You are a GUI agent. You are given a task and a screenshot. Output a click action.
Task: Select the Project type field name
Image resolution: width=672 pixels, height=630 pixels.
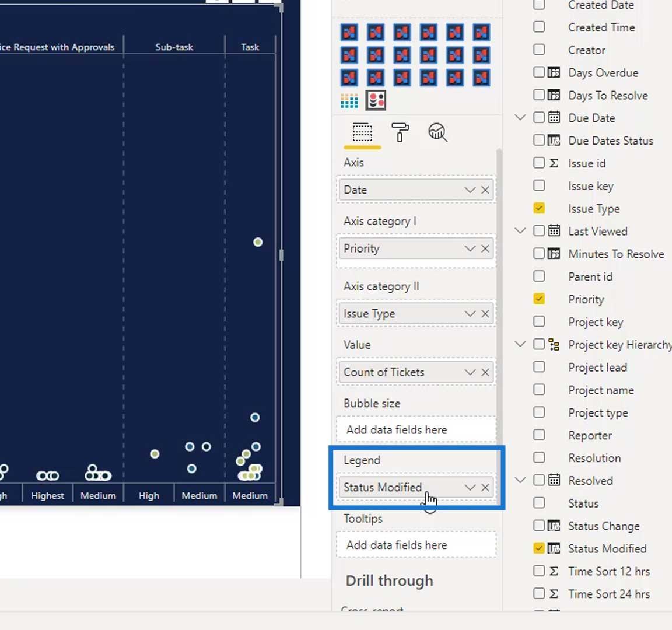click(598, 413)
